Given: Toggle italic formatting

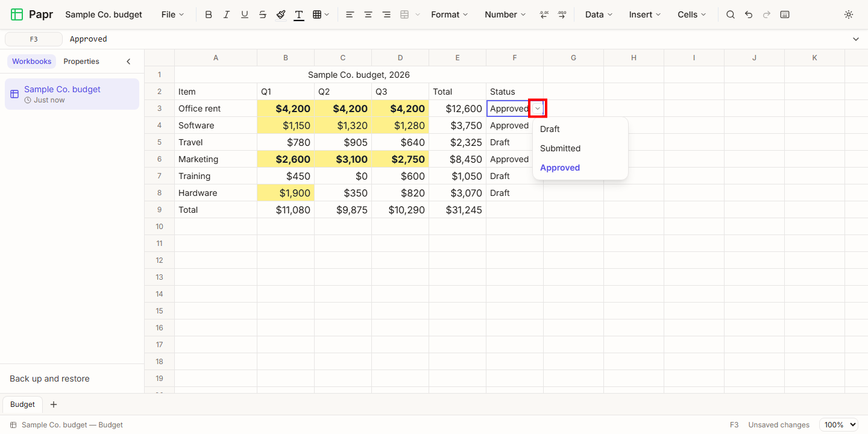Looking at the screenshot, I should tap(227, 14).
